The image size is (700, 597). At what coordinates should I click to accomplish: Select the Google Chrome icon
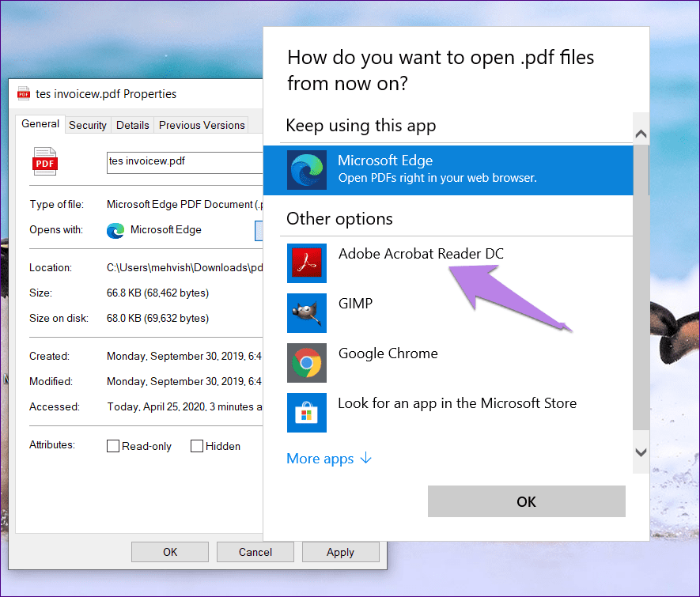(306, 363)
